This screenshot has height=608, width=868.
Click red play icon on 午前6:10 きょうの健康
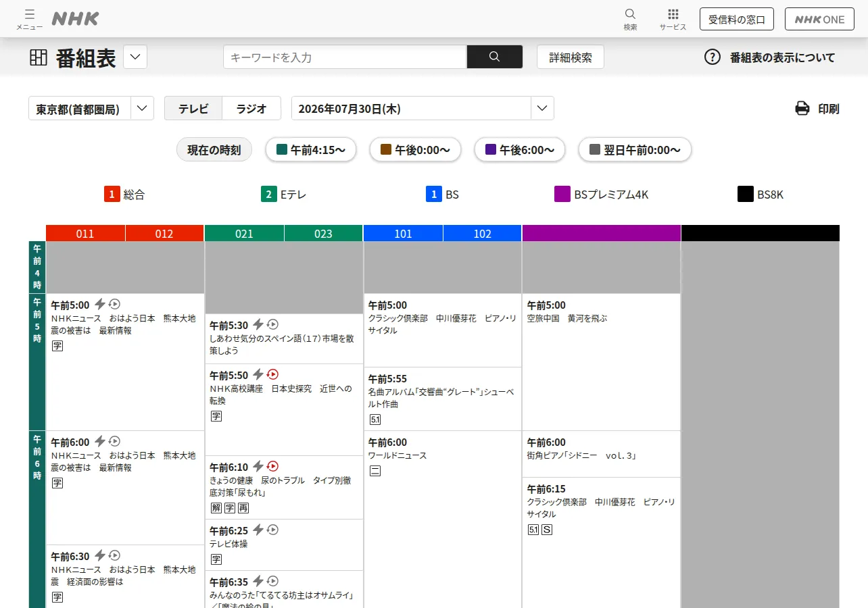pyautogui.click(x=273, y=466)
